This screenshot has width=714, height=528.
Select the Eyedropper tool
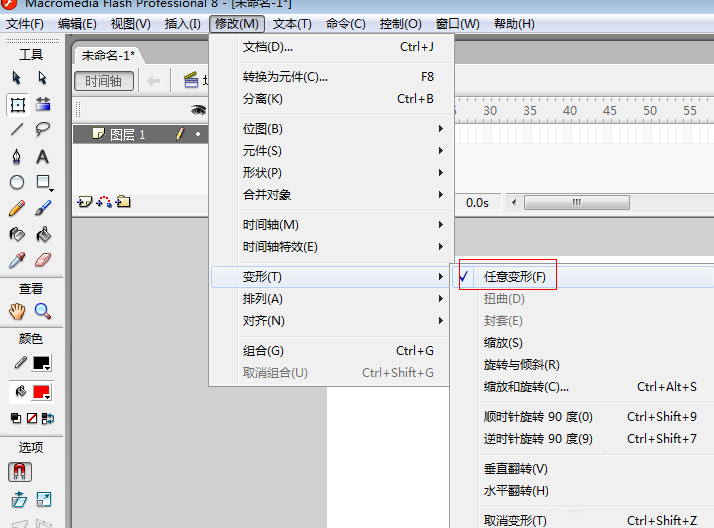[17, 260]
